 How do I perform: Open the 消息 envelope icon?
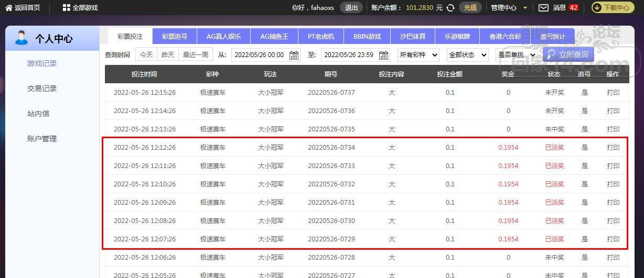click(544, 8)
